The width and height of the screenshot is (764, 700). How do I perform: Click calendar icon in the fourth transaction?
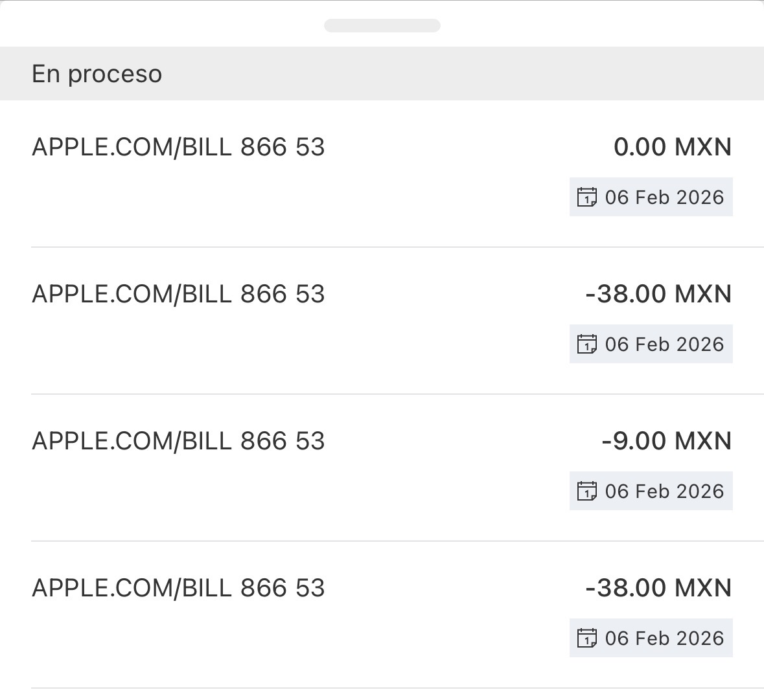click(x=586, y=638)
